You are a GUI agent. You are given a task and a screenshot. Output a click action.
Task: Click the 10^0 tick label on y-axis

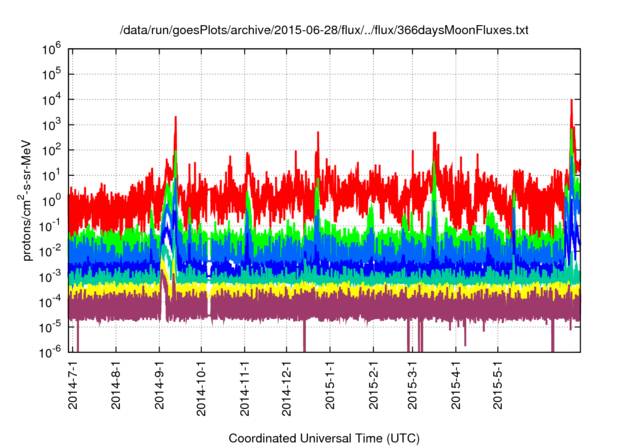click(x=53, y=199)
